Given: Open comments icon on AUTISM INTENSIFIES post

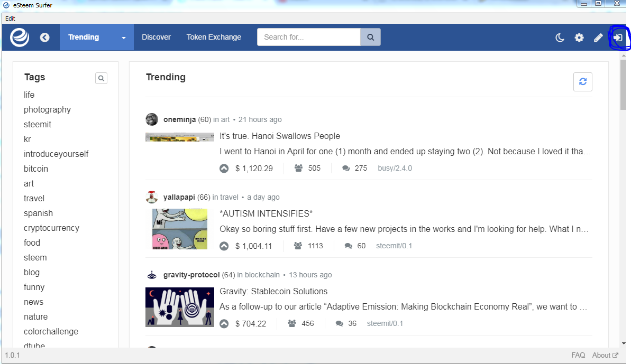Looking at the screenshot, I should [349, 246].
